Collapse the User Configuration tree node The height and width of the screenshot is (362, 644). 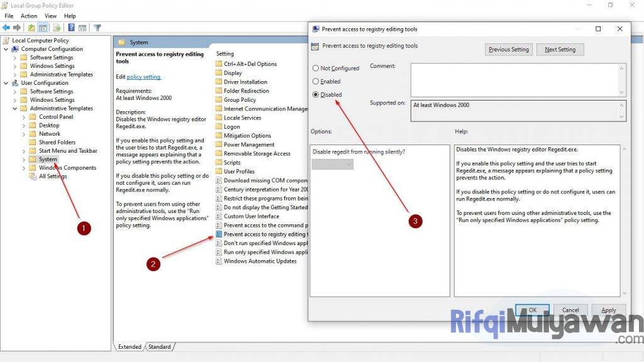tap(7, 82)
